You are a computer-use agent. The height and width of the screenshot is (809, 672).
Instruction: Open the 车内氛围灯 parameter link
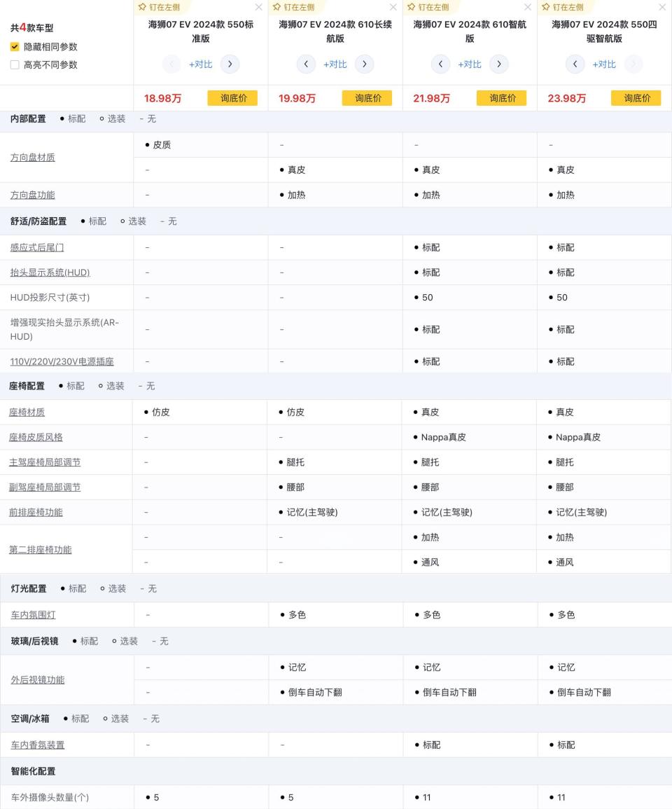pyautogui.click(x=34, y=615)
